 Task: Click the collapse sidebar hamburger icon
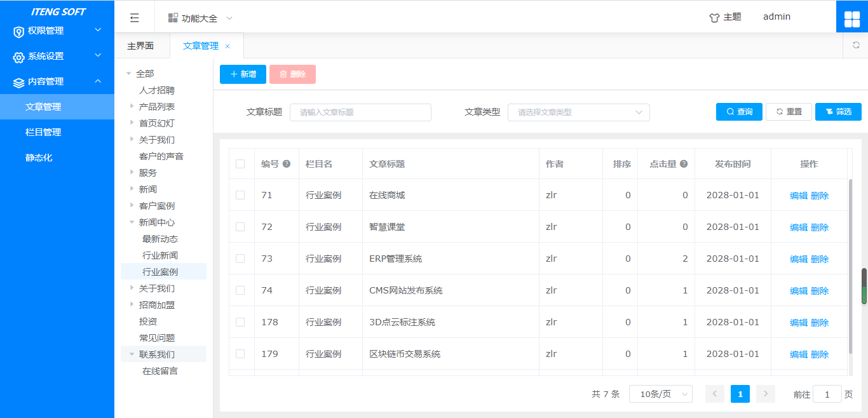[134, 17]
